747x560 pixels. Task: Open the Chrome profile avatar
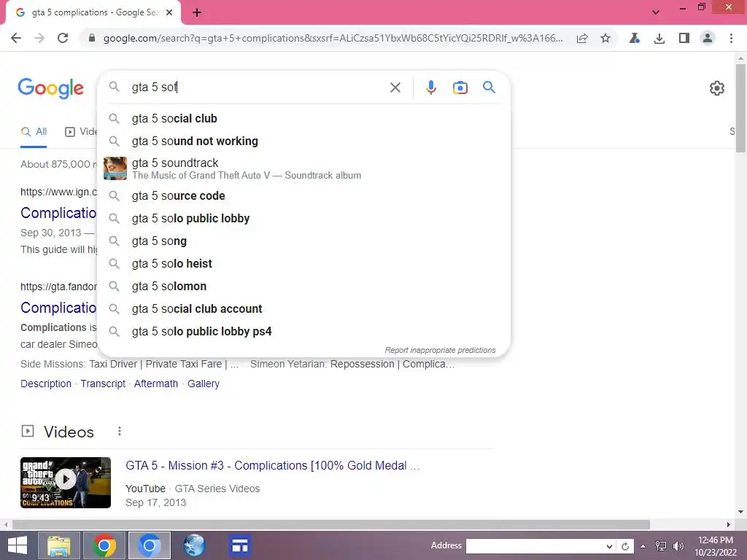tap(708, 38)
